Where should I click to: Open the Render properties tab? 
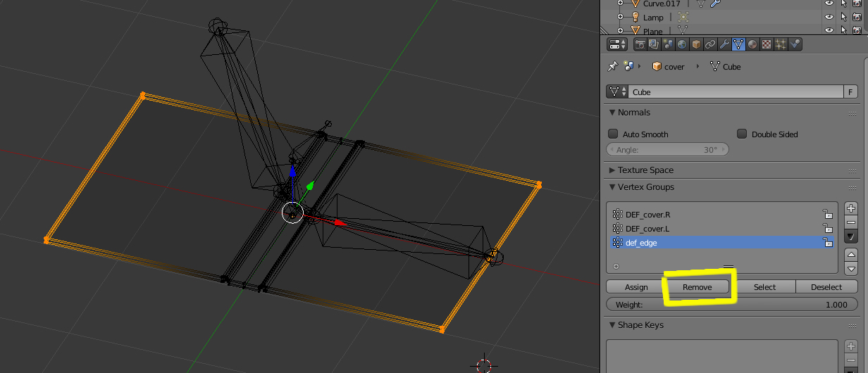(x=640, y=45)
